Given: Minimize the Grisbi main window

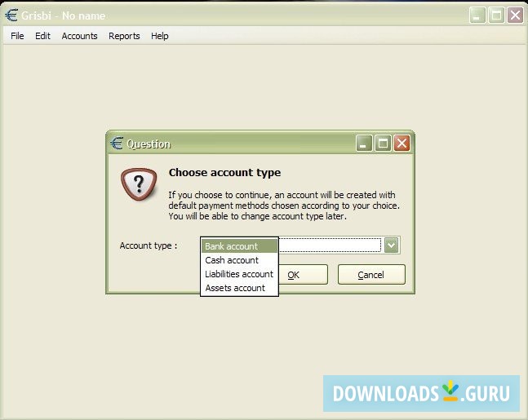Looking at the screenshot, I should click(477, 15).
